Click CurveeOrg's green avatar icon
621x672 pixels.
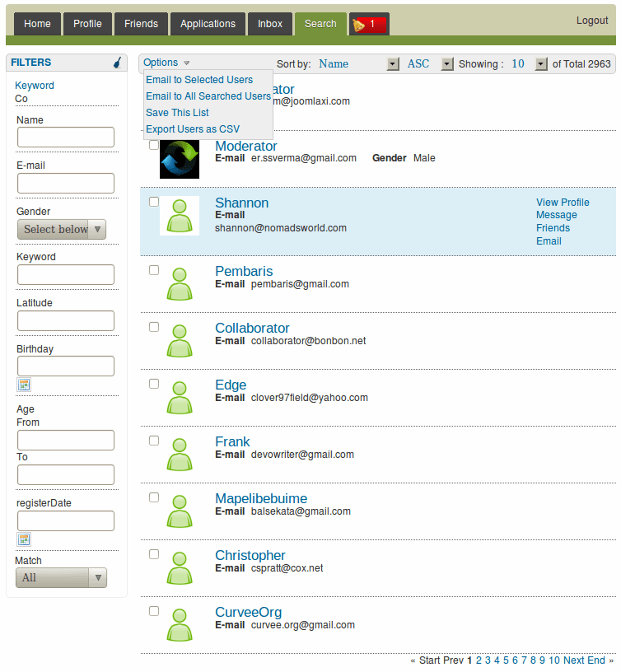coord(180,625)
